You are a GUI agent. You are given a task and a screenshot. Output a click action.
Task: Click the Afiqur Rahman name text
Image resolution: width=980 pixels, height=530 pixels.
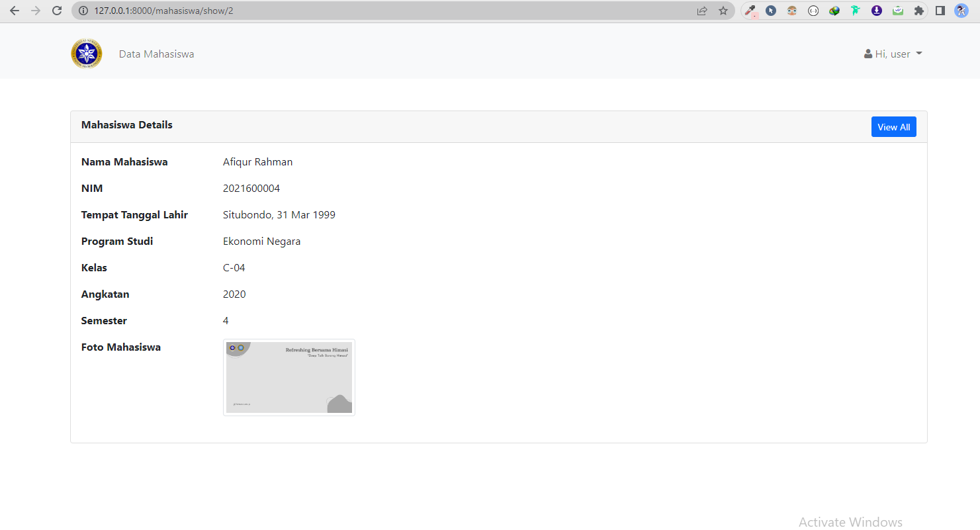[x=257, y=162]
